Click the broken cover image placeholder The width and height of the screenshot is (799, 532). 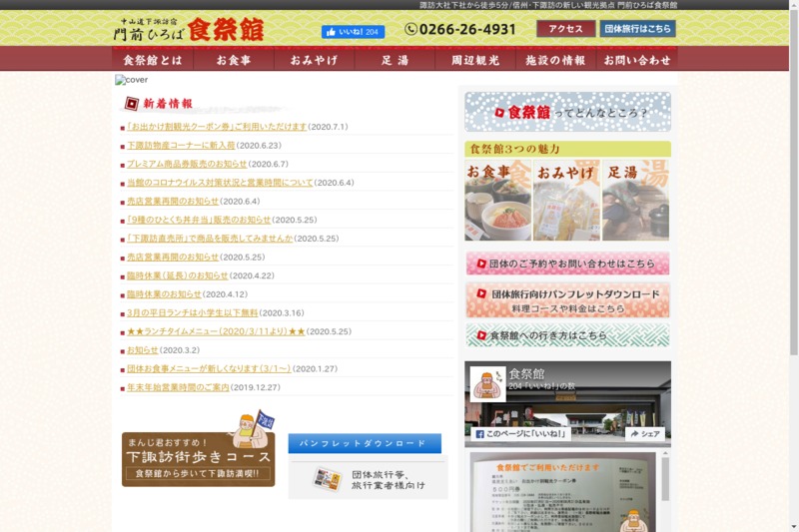coord(131,80)
